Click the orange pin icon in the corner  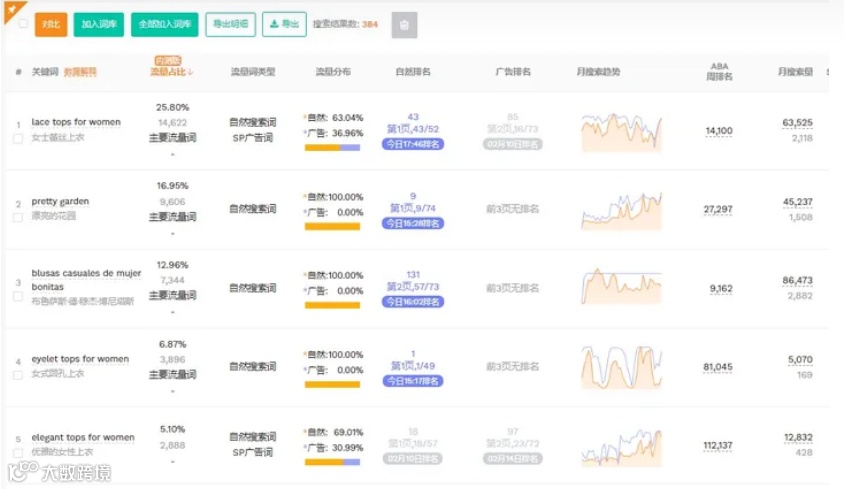pos(12,10)
